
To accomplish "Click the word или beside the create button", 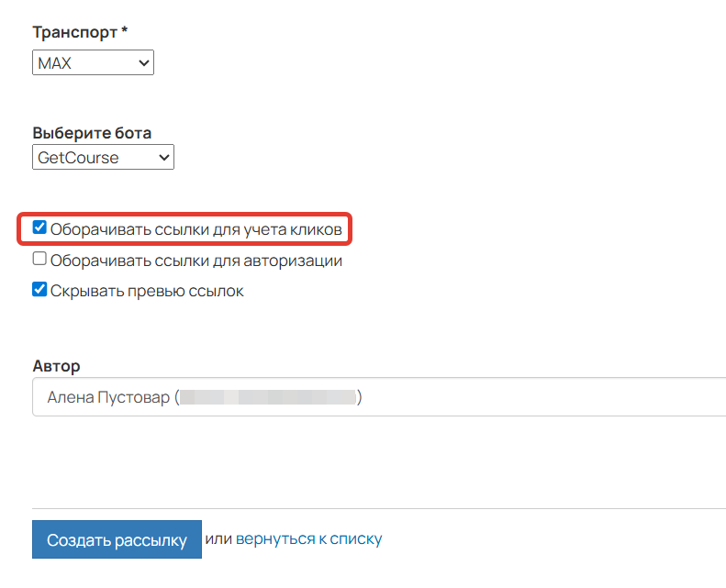I will [x=218, y=539].
